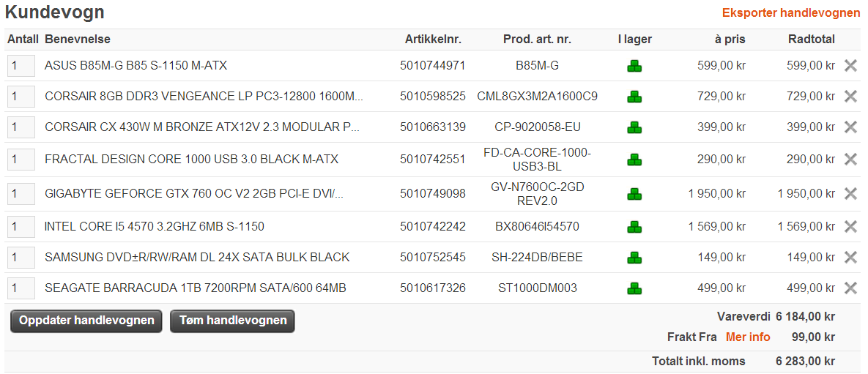Click the Benevnelse column header
The height and width of the screenshot is (374, 868).
pos(78,40)
